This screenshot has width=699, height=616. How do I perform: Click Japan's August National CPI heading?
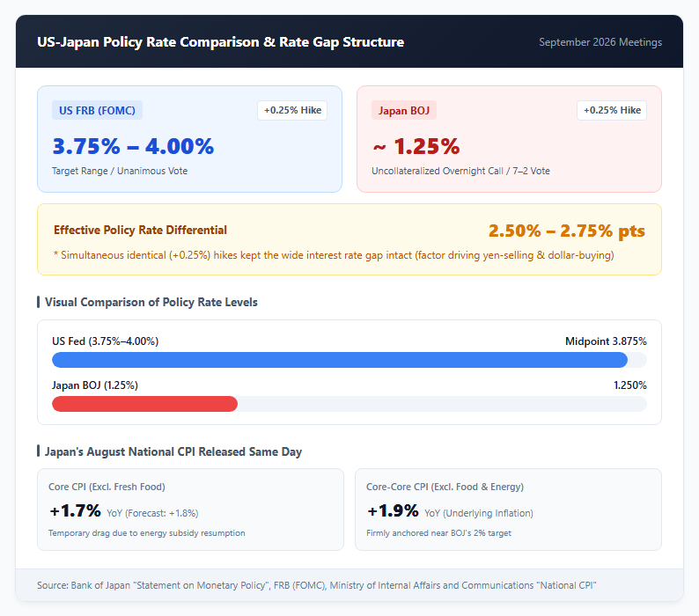173,451
